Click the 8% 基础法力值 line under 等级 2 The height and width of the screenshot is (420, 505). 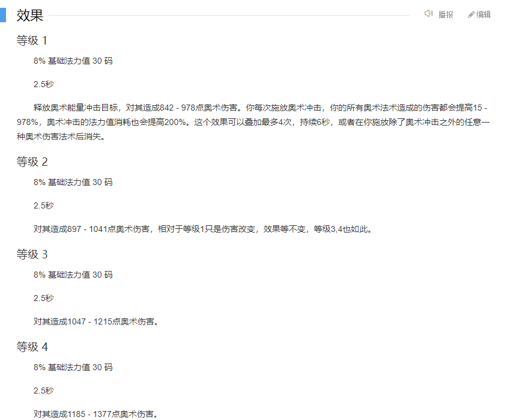pyautogui.click(x=73, y=182)
